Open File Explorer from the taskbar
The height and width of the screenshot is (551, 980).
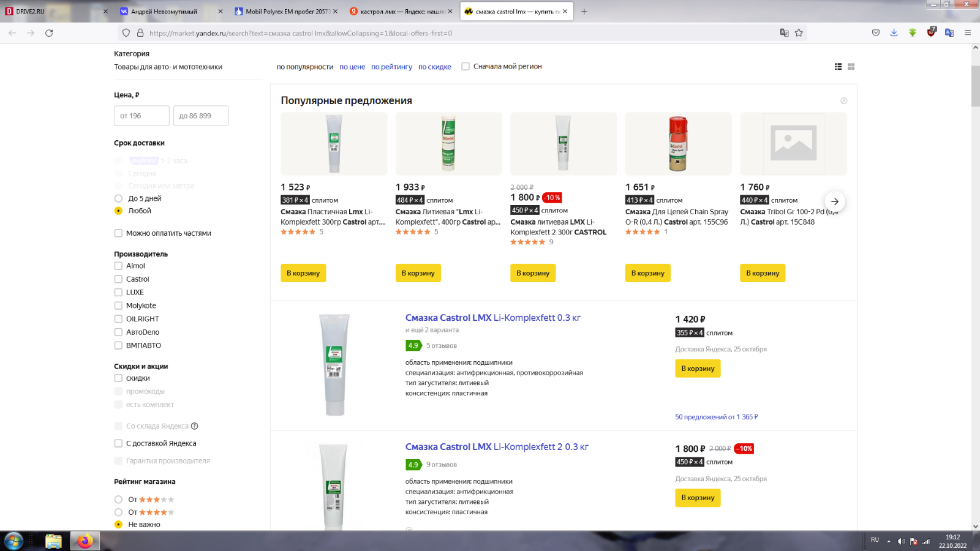(53, 541)
